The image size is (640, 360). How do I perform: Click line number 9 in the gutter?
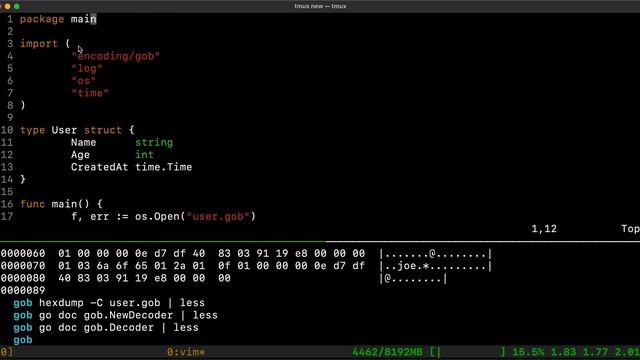pyautogui.click(x=10, y=118)
